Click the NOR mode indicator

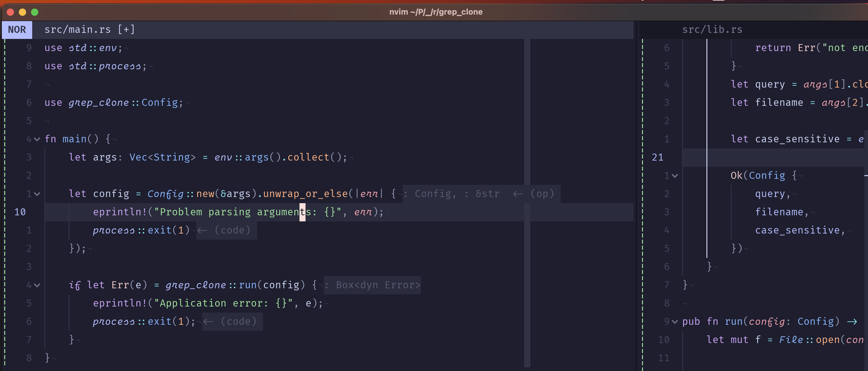(17, 30)
